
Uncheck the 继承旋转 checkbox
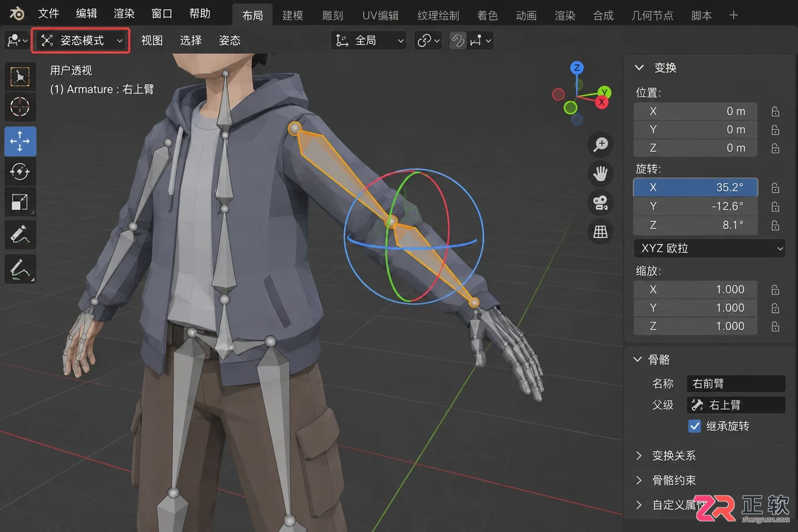click(x=694, y=426)
